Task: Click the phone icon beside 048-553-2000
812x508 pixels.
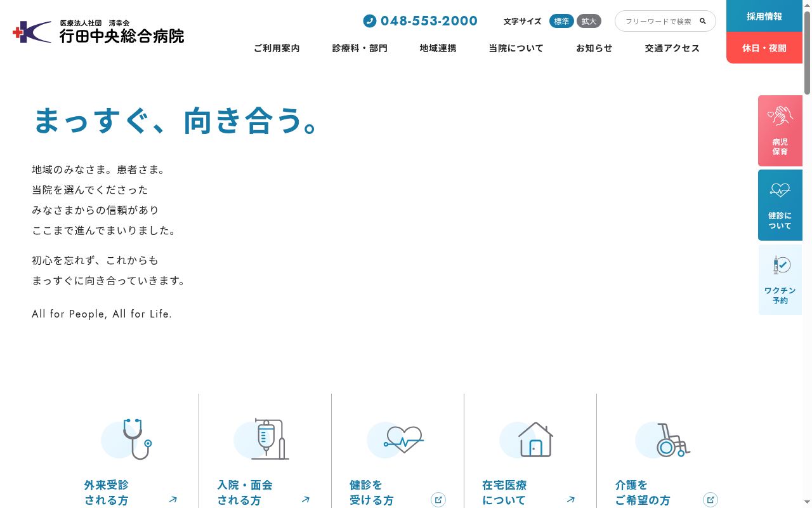Action: pyautogui.click(x=370, y=21)
